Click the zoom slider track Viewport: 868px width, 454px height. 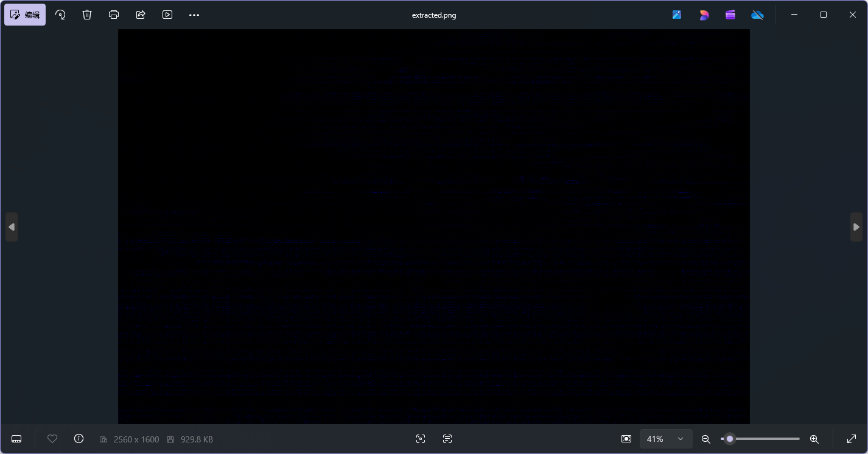[x=767, y=439]
